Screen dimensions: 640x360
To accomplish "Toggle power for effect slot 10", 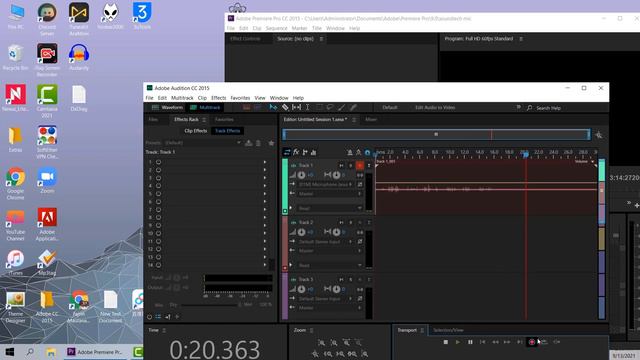I will coord(158,233).
